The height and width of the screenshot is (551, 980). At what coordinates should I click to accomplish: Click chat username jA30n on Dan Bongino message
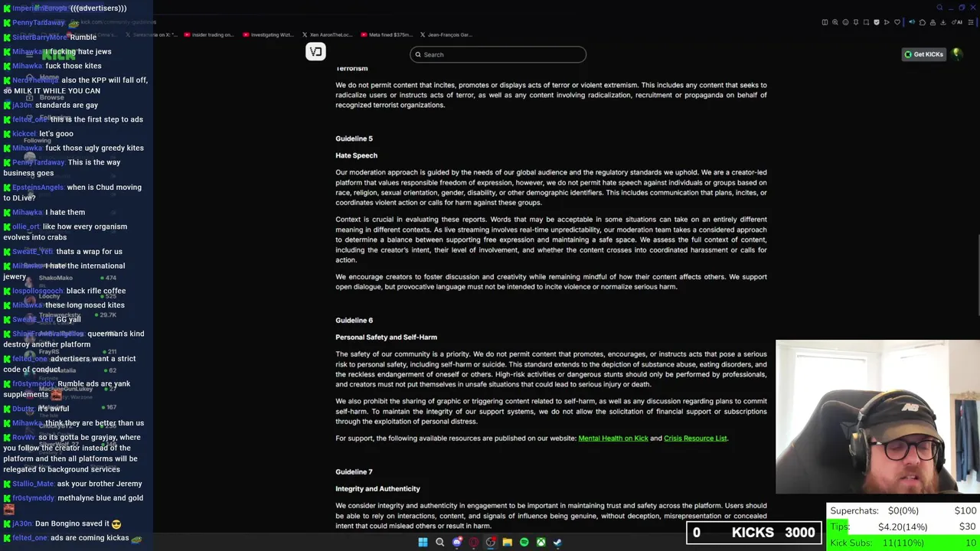[22, 524]
